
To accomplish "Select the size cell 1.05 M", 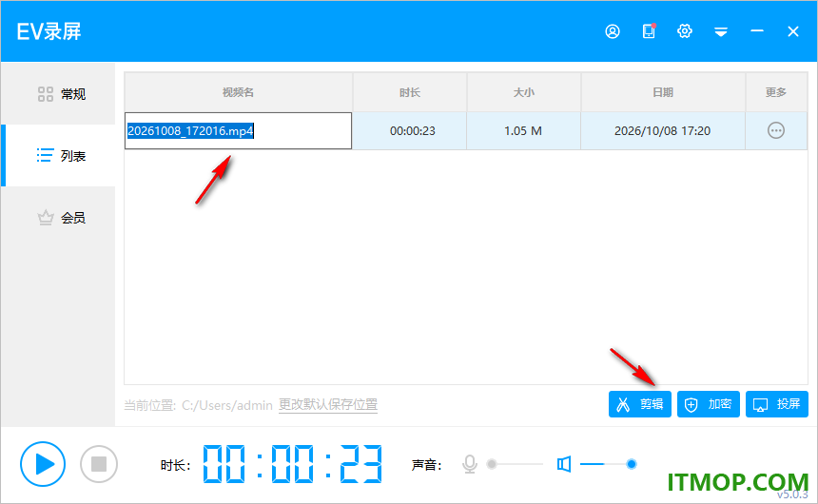I will click(523, 131).
